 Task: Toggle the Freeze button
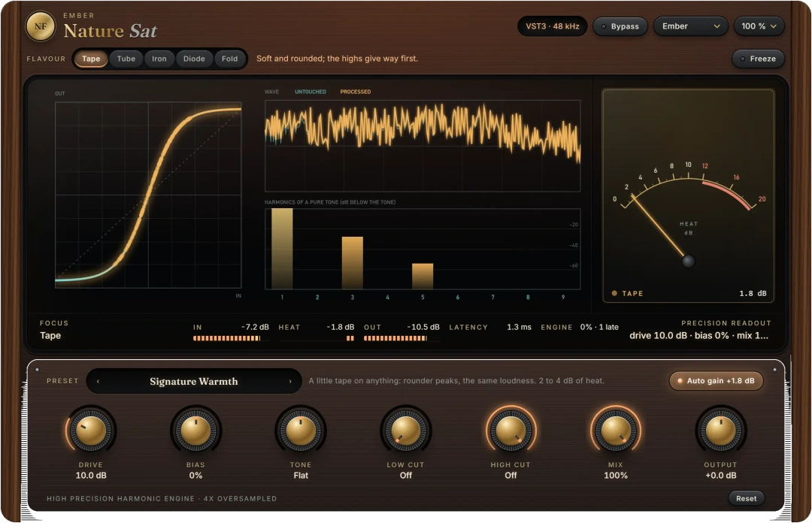[x=758, y=59]
